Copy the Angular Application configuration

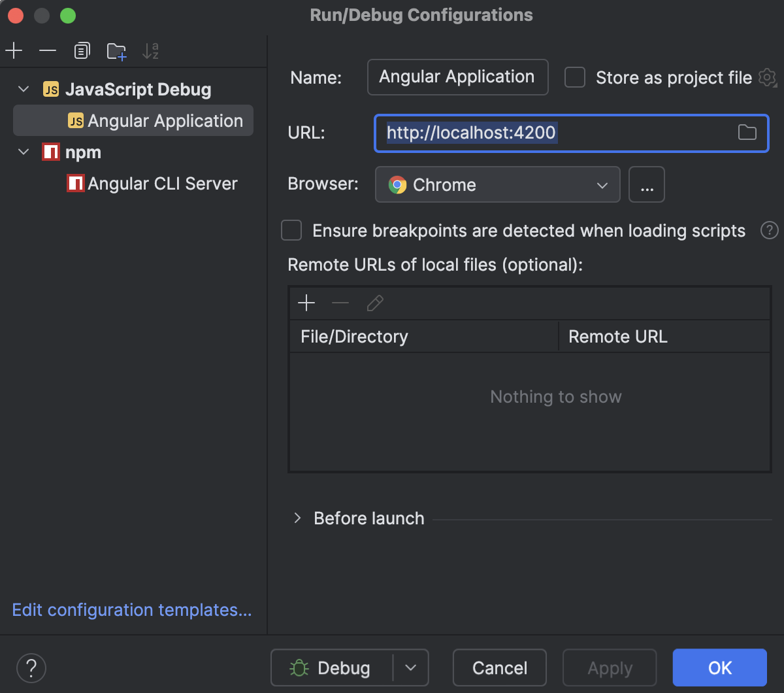click(x=82, y=50)
